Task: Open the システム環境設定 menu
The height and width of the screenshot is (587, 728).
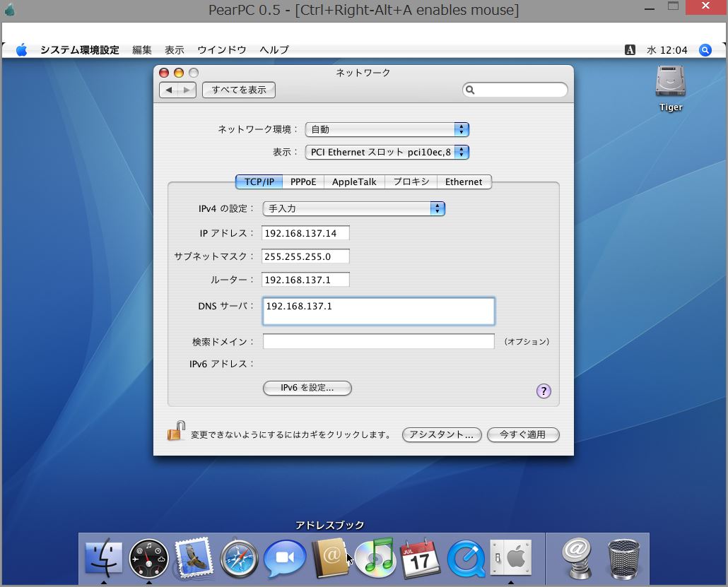Action: [80, 50]
